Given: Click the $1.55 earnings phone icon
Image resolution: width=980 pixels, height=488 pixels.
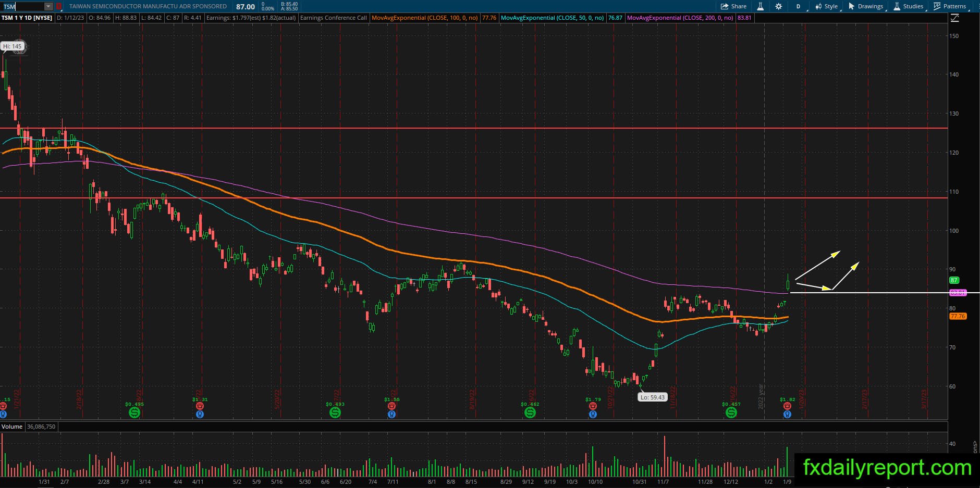Looking at the screenshot, I should tap(391, 406).
